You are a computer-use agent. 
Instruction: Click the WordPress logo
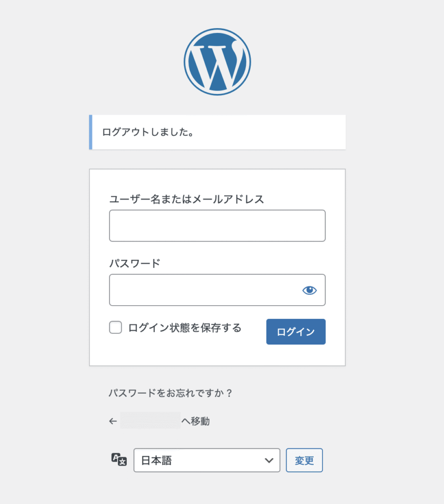coord(217,62)
